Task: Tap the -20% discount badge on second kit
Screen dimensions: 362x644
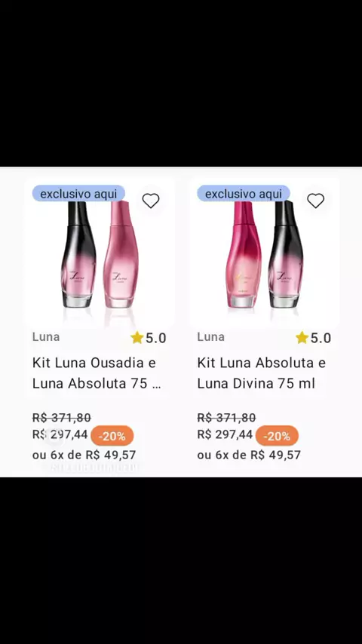Action: click(x=277, y=436)
